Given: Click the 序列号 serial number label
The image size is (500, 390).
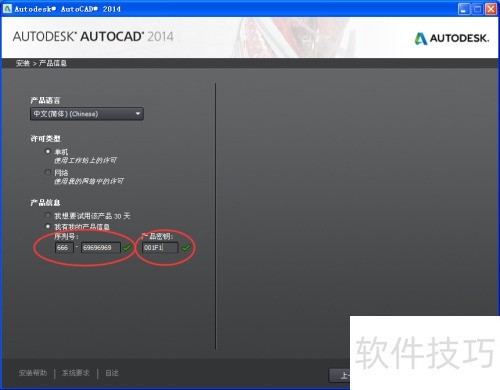Looking at the screenshot, I should coord(66,236).
